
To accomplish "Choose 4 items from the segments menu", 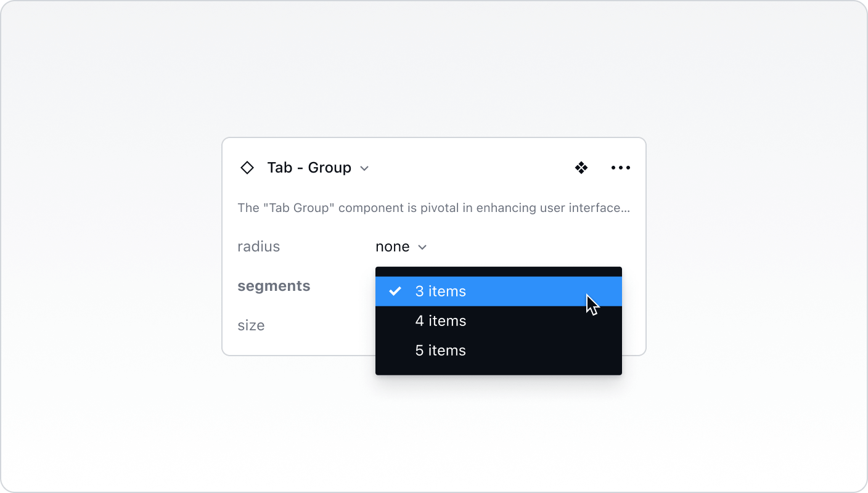I will [x=440, y=320].
